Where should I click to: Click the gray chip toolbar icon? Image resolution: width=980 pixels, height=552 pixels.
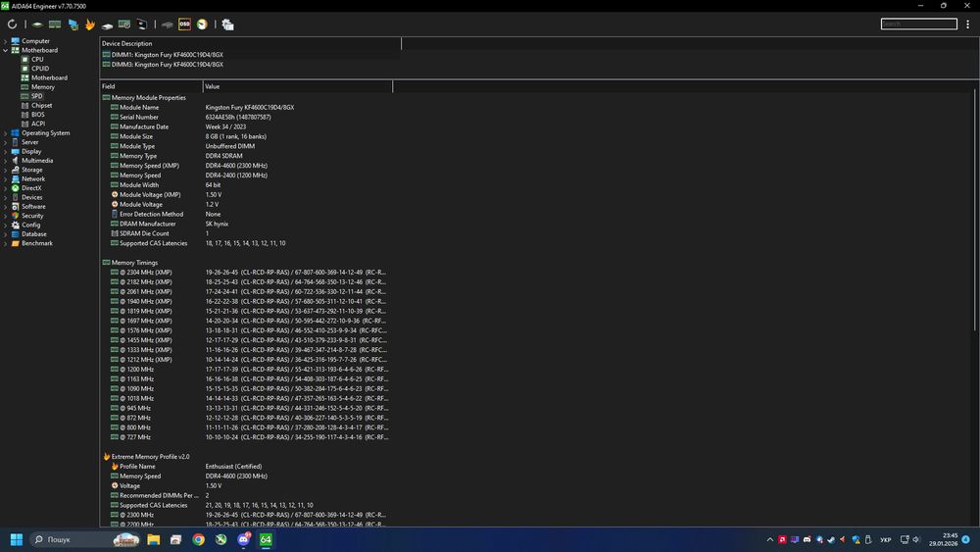pyautogui.click(x=167, y=25)
